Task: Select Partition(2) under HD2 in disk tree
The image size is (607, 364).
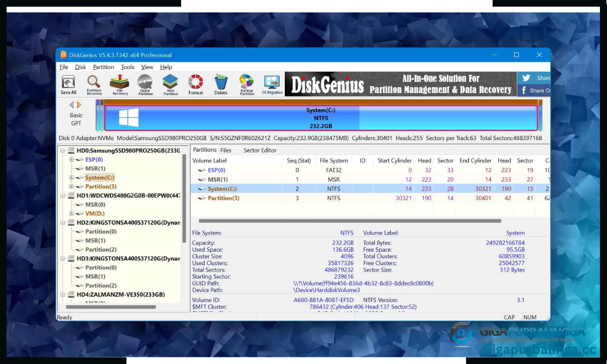Action: pyautogui.click(x=101, y=250)
